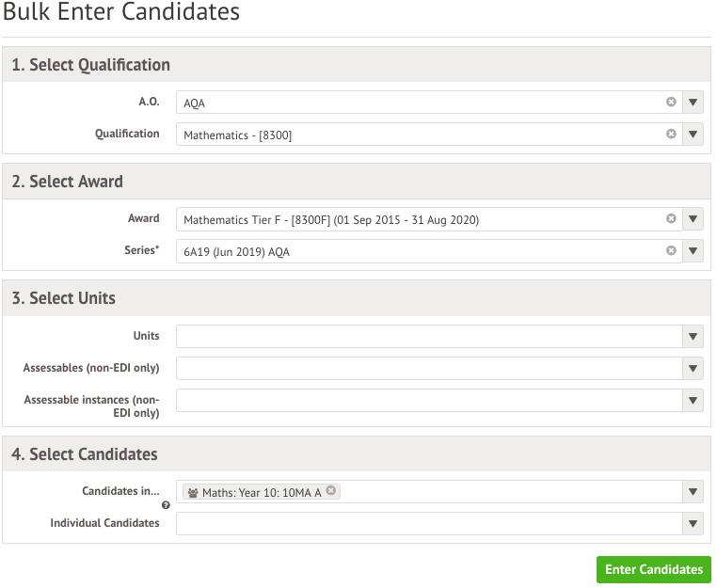Open the Qualification dropdown arrow

tap(693, 134)
